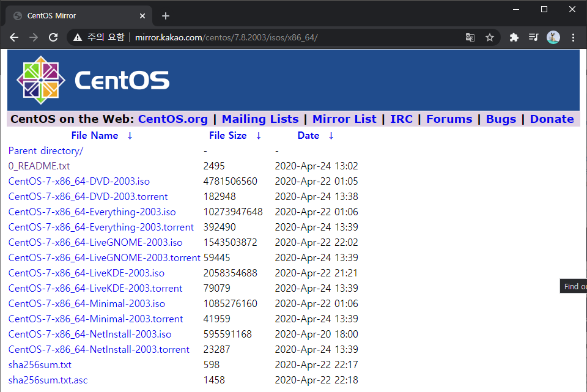
Task: Select date 2020-Apr-24 13:02
Action: pos(316,166)
